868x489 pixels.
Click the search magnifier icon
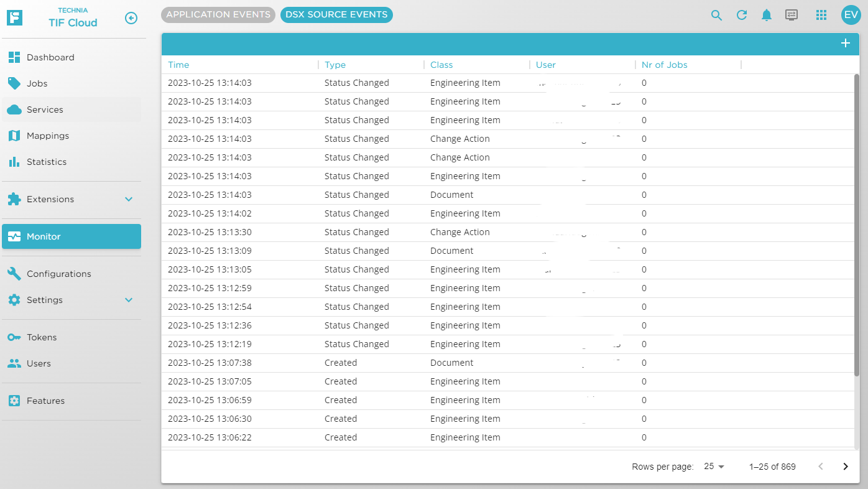coord(716,16)
